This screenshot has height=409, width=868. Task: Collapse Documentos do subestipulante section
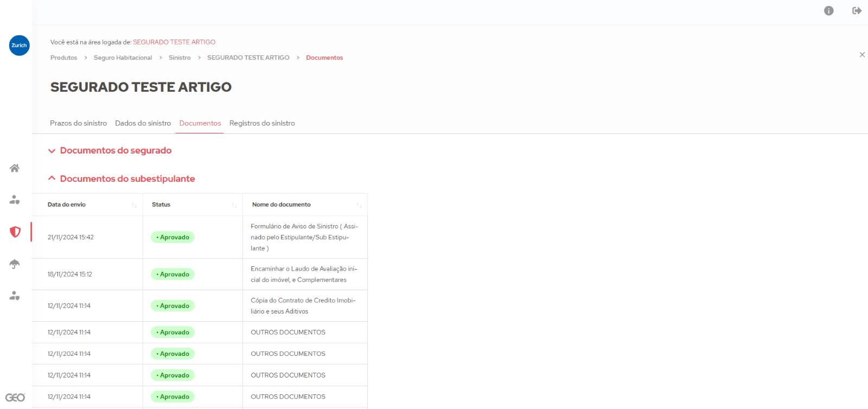coord(122,179)
